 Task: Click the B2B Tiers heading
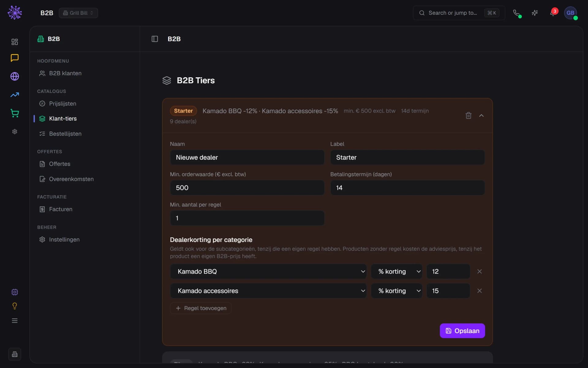pyautogui.click(x=196, y=80)
